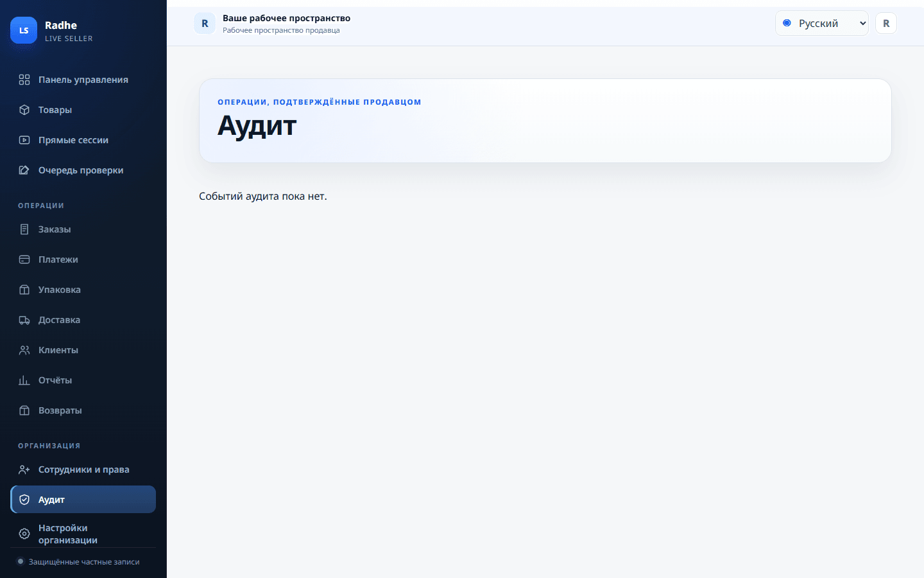View the Отчёты page
The width and height of the screenshot is (924, 578).
(83, 380)
